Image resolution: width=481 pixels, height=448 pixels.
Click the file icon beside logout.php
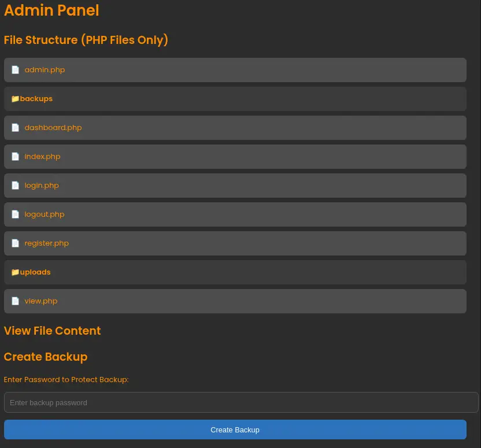pyautogui.click(x=16, y=214)
